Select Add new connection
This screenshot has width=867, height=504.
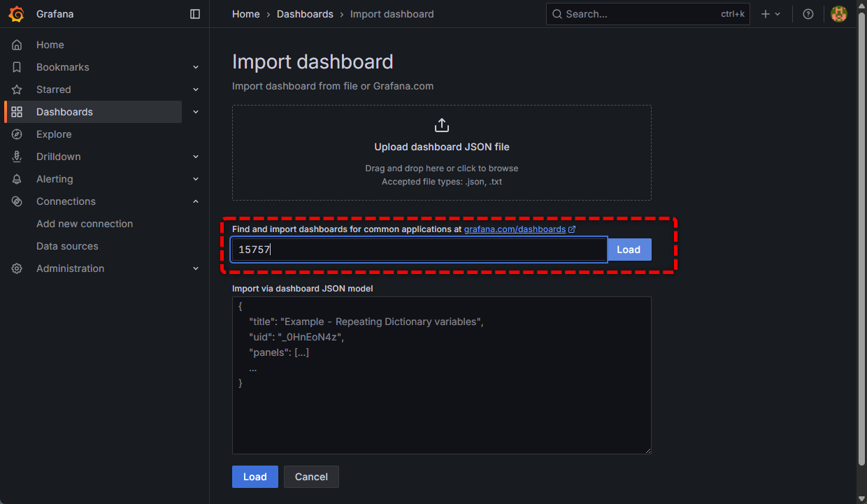coord(85,224)
